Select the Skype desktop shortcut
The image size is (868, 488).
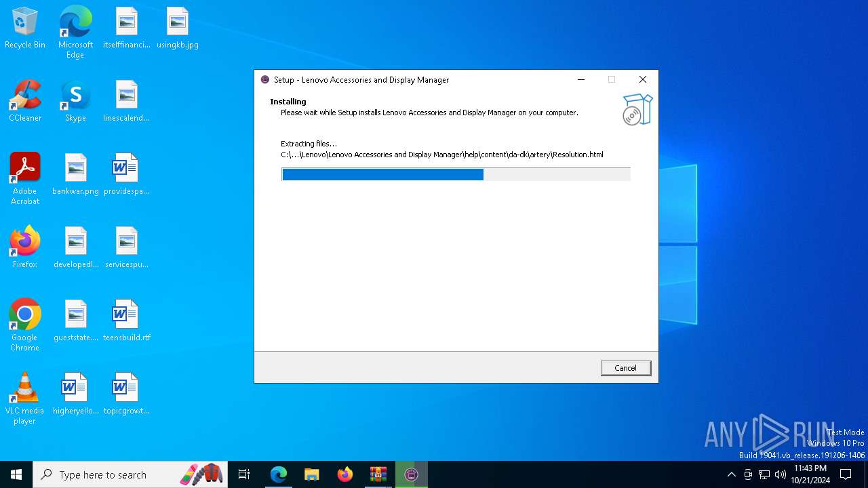(75, 102)
